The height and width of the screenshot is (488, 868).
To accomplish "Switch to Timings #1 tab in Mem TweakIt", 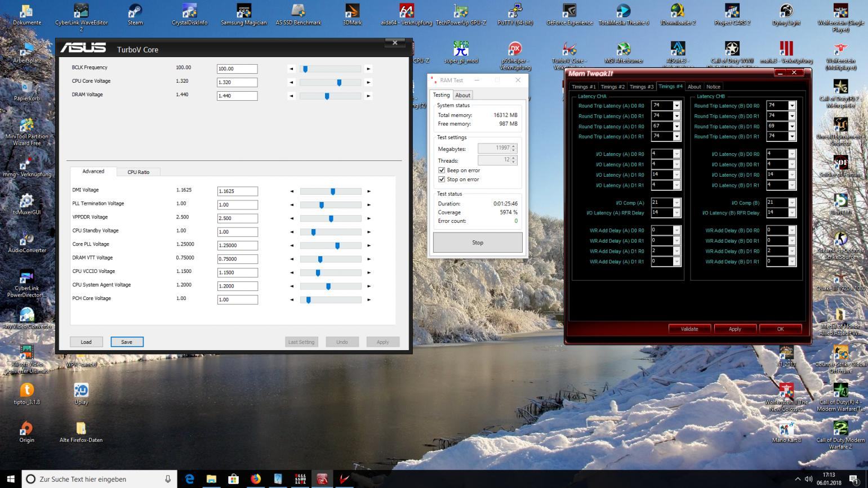I will (583, 87).
